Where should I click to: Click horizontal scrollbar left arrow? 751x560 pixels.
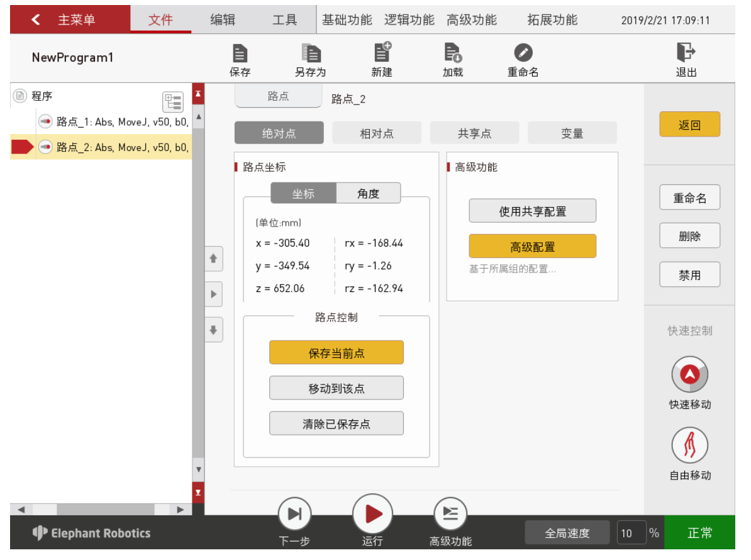tap(21, 510)
